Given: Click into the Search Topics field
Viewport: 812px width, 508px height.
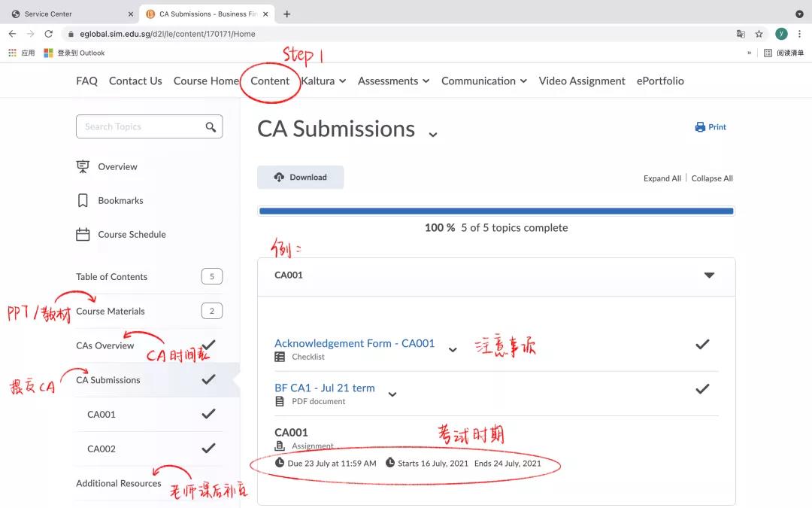Looking at the screenshot, I should coord(139,127).
